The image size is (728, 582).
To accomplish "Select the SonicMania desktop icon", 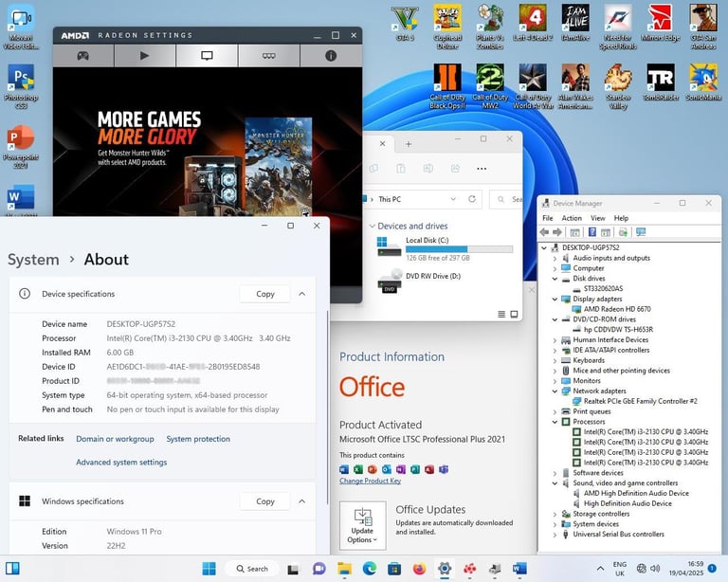I will tap(703, 82).
